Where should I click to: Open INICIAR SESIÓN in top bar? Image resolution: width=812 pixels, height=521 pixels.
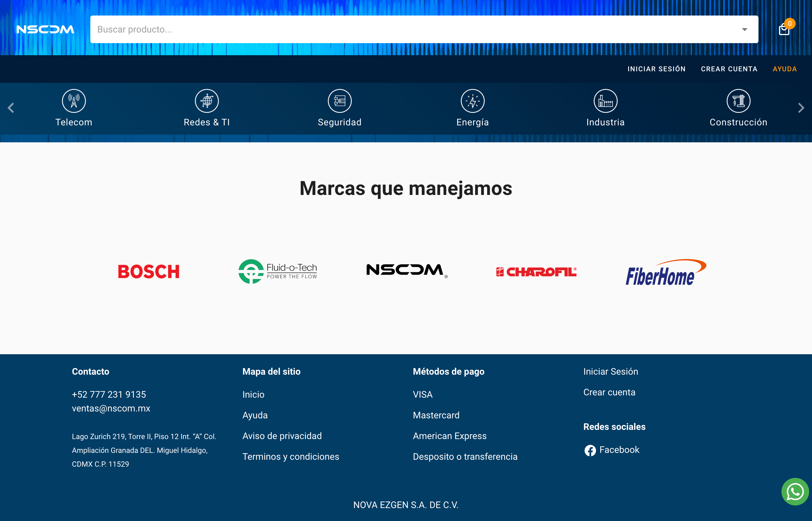[656, 69]
